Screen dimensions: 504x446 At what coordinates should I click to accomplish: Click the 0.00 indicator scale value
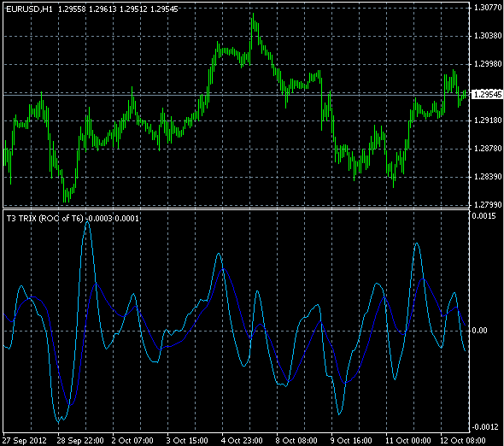point(479,331)
